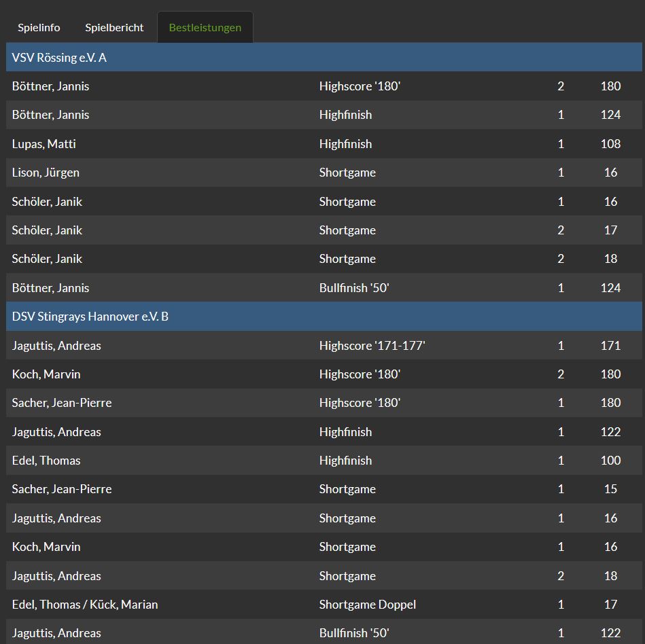Viewport: 645px width, 644px height.
Task: Click the 108 value in Lupas's Highfinish row
Action: [x=610, y=144]
